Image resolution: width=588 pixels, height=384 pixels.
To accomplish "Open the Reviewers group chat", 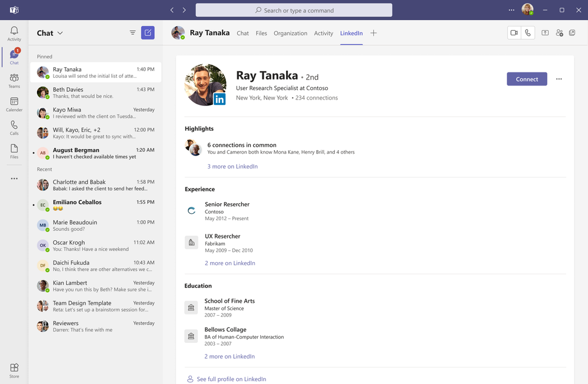I will [95, 326].
